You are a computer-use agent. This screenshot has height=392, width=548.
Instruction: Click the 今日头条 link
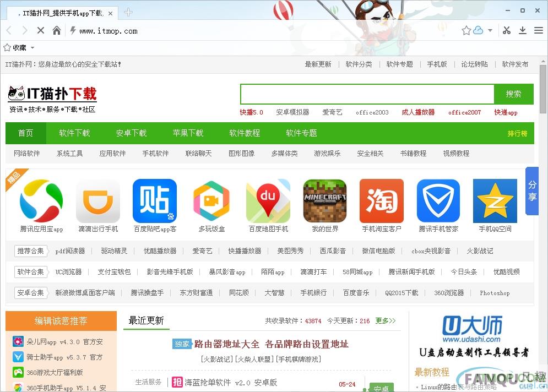pos(464,272)
